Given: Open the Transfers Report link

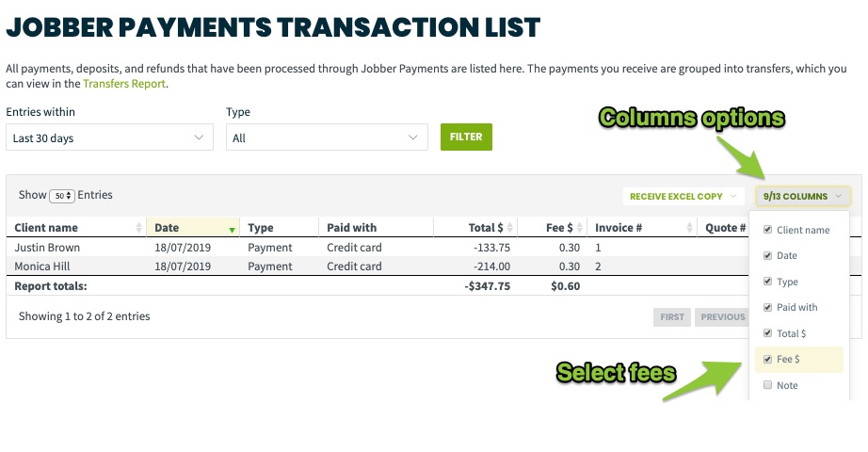Looking at the screenshot, I should pos(124,84).
